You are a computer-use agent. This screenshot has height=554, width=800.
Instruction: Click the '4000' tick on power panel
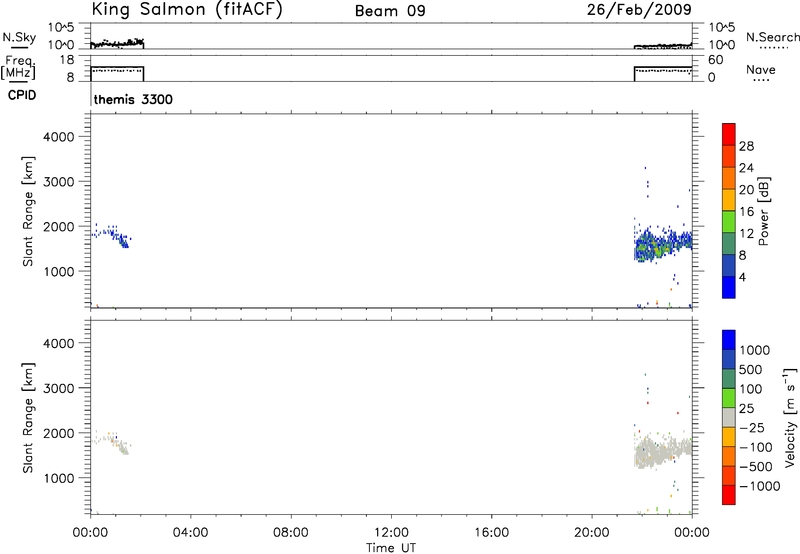[59, 137]
